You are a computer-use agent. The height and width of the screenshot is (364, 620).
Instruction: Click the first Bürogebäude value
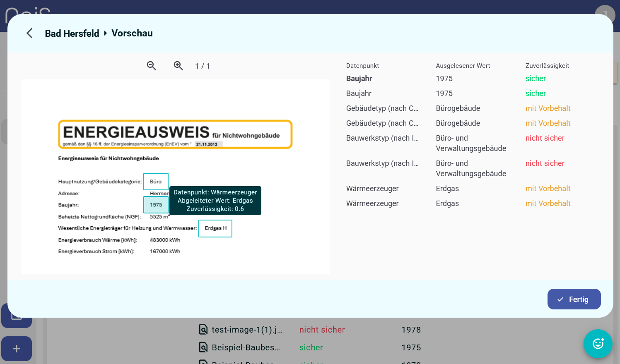click(x=458, y=108)
